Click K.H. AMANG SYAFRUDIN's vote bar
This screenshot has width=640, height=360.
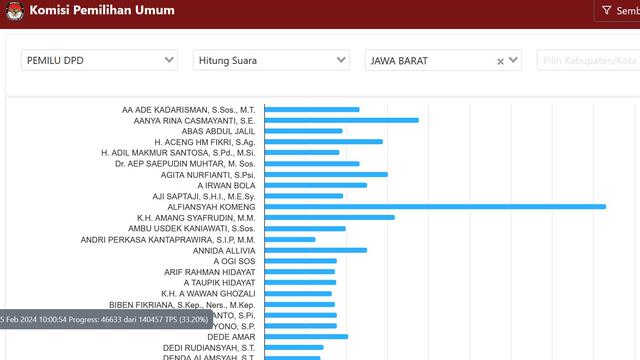[x=329, y=218]
